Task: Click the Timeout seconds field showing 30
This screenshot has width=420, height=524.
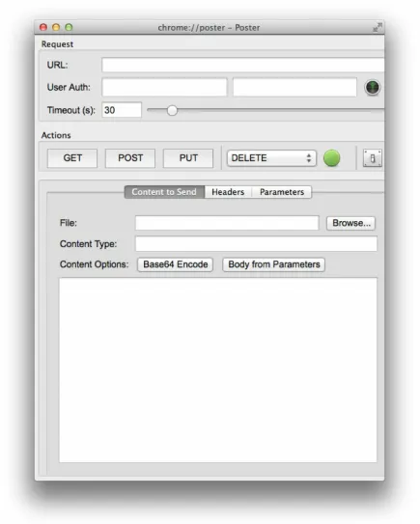Action: (x=122, y=110)
